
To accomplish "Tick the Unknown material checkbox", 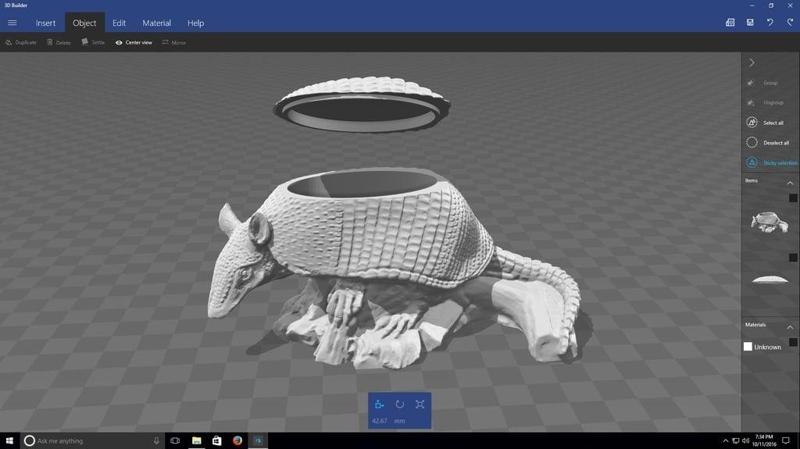I will (x=793, y=342).
